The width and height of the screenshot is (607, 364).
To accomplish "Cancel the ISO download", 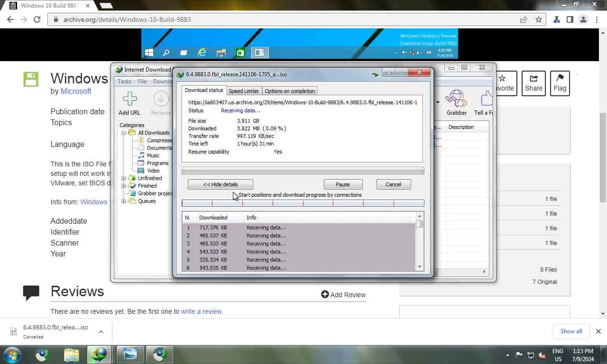I will pos(393,184).
